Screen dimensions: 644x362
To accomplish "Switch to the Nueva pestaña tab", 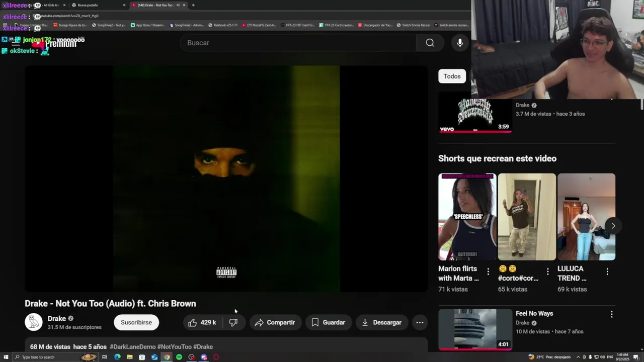I will point(99,5).
